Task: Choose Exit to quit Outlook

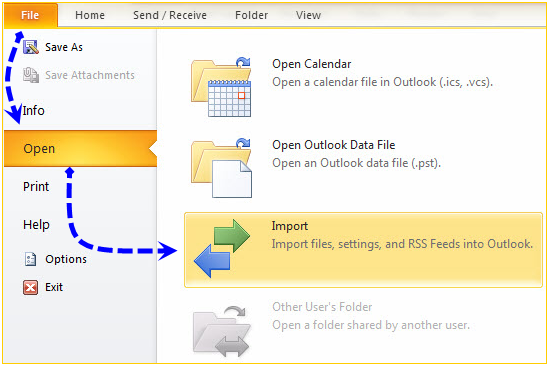Action: pos(54,287)
